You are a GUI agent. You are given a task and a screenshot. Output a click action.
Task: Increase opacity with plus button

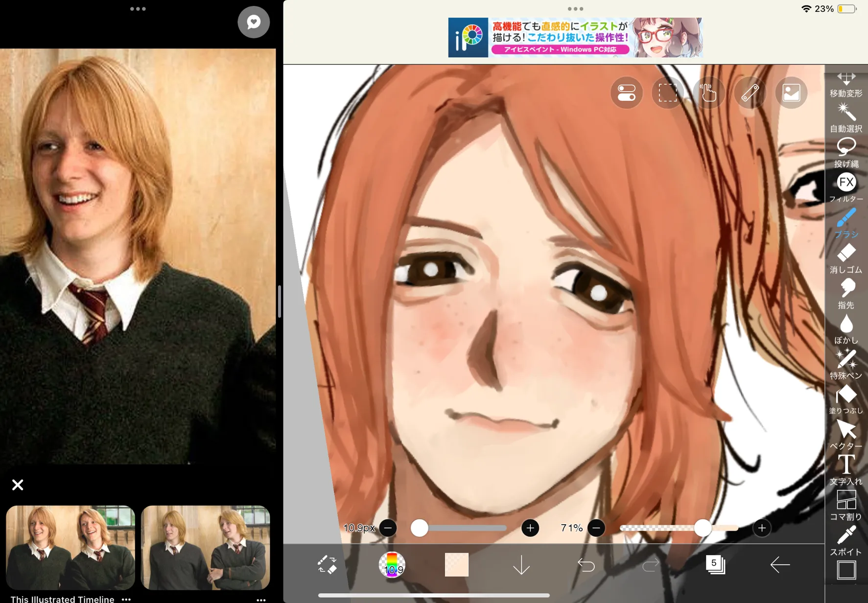tap(762, 528)
